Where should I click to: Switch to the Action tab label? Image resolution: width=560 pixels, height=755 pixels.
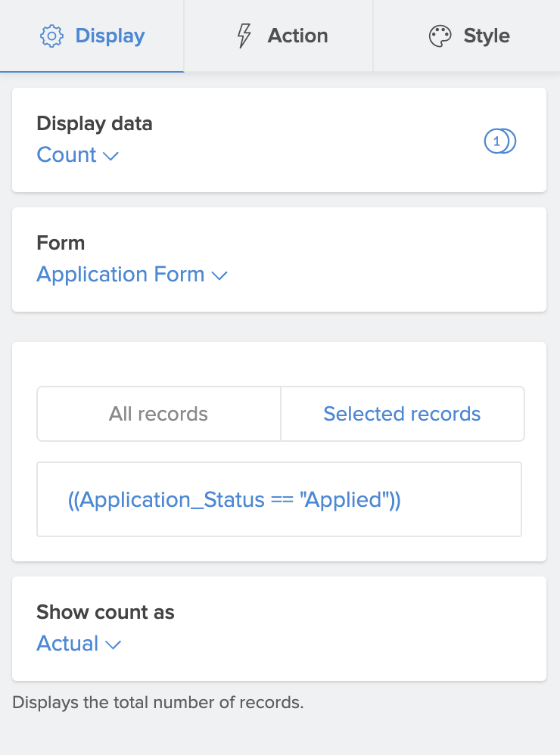pos(297,36)
